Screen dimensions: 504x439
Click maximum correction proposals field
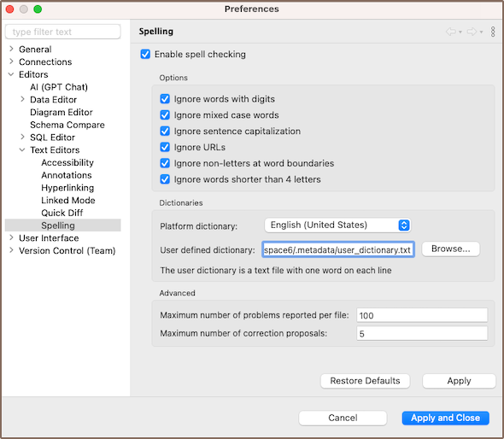(422, 334)
